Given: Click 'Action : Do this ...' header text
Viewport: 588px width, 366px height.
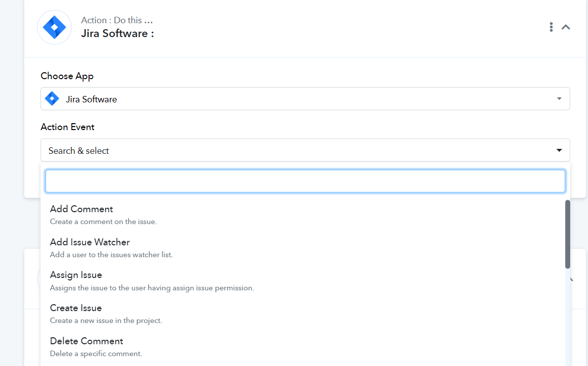Looking at the screenshot, I should pyautogui.click(x=117, y=20).
